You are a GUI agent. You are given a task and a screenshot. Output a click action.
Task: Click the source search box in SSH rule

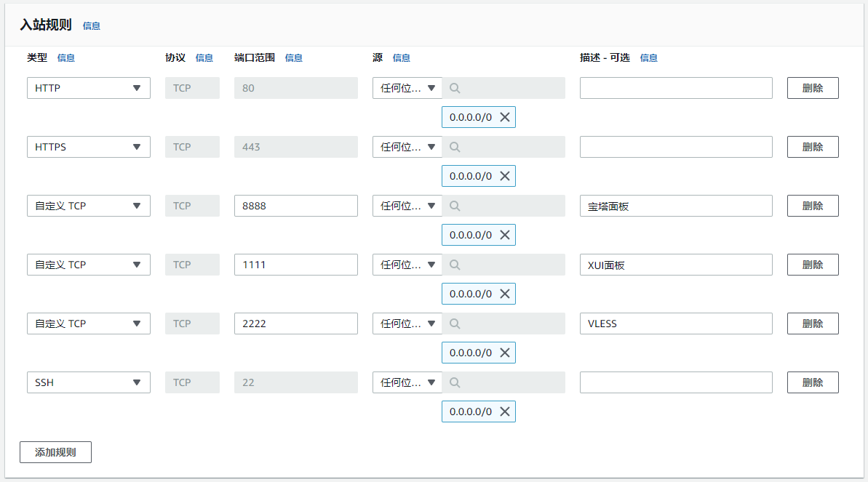coord(509,382)
